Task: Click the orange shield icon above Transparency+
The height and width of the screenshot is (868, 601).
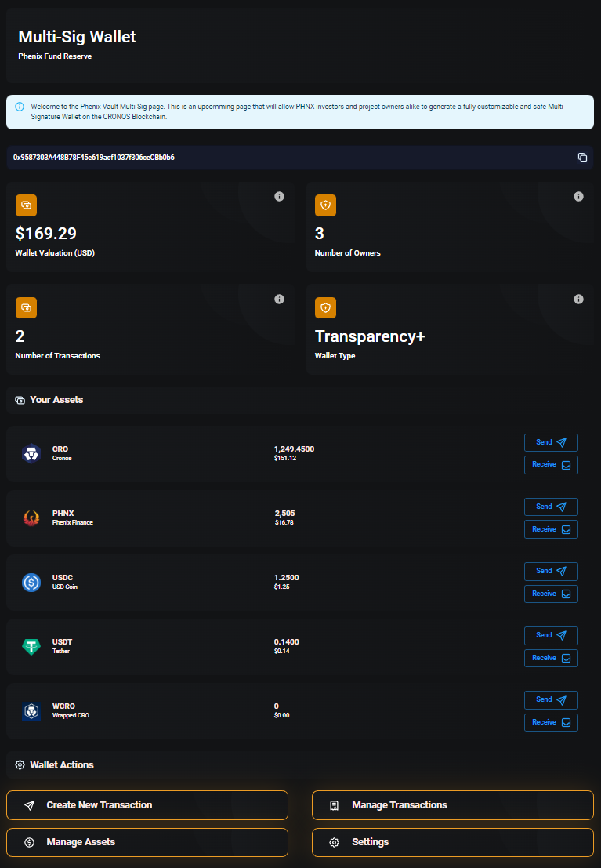Action: tap(325, 308)
